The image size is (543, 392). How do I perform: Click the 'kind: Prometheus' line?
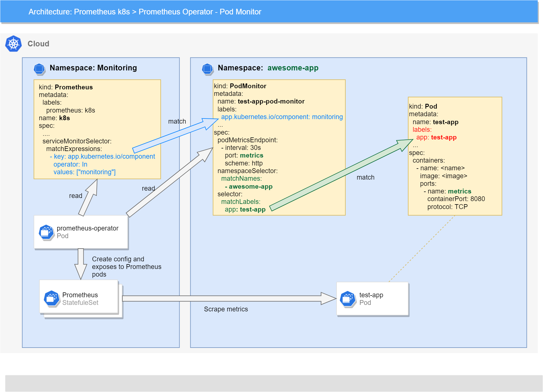66,87
